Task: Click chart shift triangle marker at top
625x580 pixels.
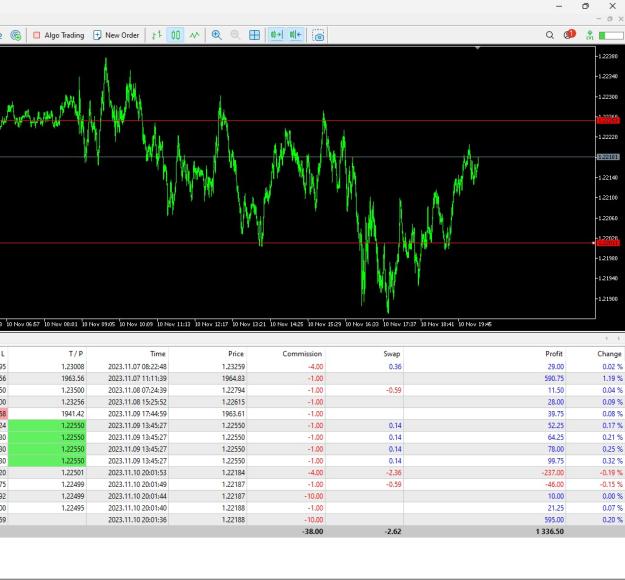Action: pos(477,48)
